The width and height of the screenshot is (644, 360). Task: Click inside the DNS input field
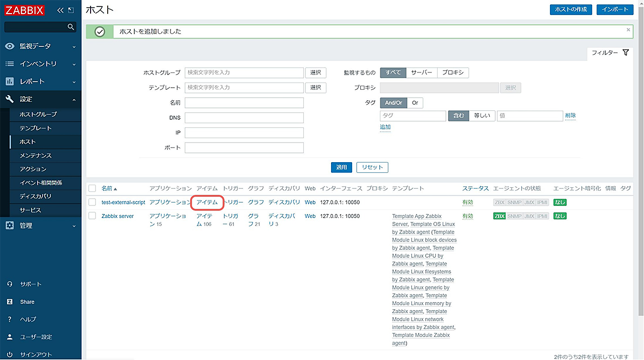point(244,117)
